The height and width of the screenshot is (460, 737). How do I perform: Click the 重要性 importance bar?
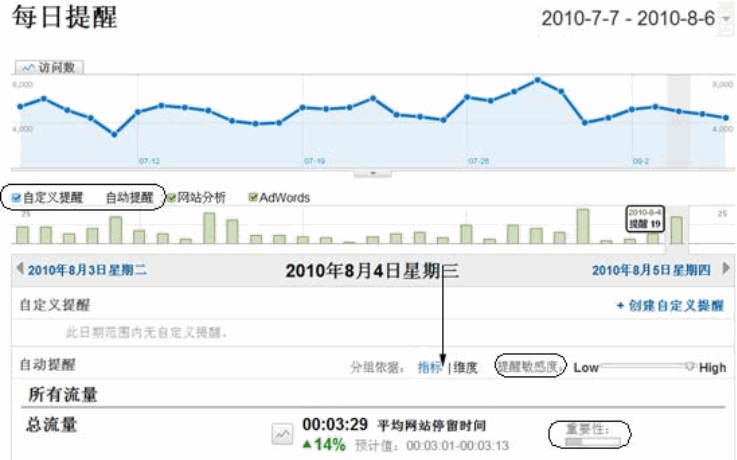[592, 439]
